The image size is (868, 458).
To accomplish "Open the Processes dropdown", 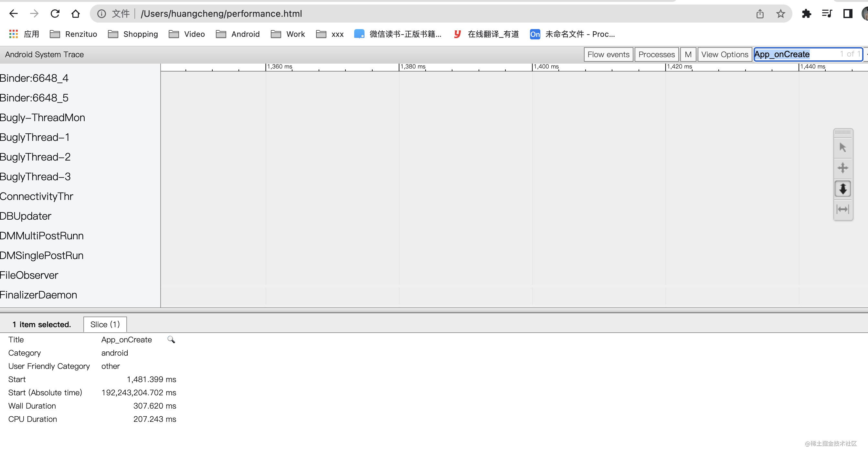I will [656, 55].
